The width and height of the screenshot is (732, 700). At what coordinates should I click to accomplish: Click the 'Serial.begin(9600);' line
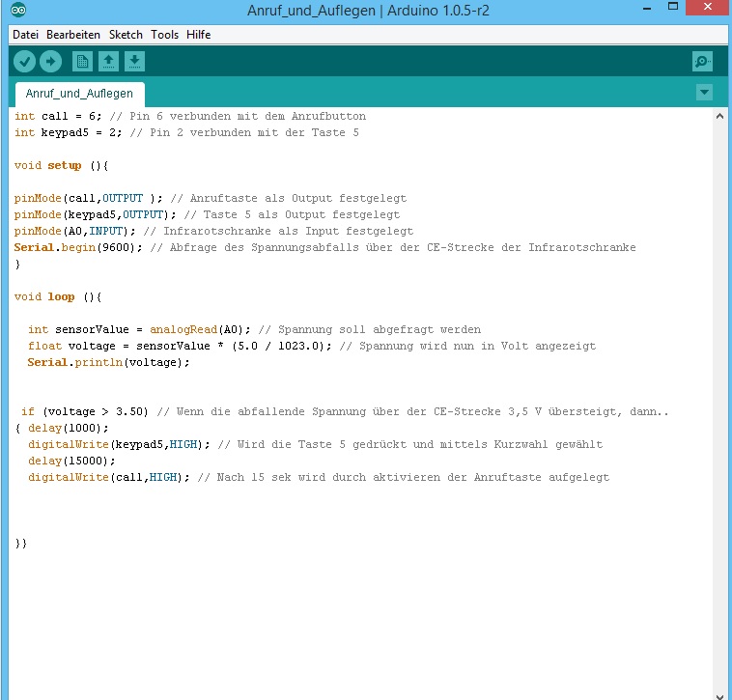[x=324, y=247]
